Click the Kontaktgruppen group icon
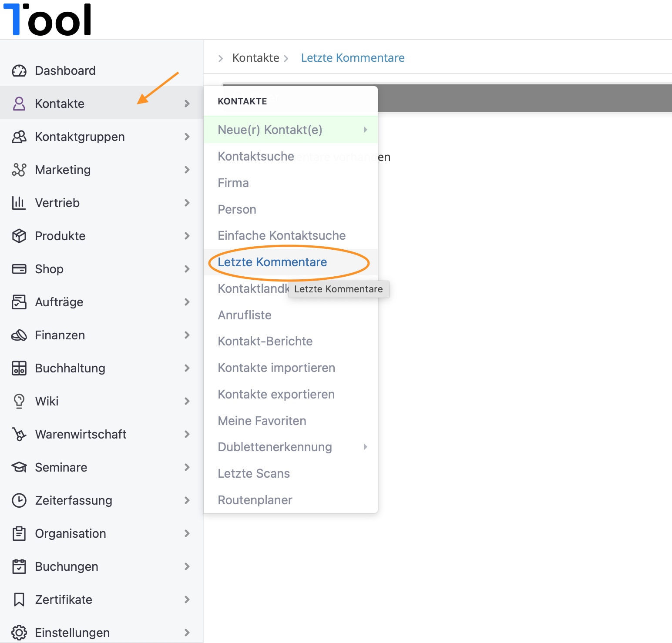Screen dimensions: 672x643 coord(19,137)
